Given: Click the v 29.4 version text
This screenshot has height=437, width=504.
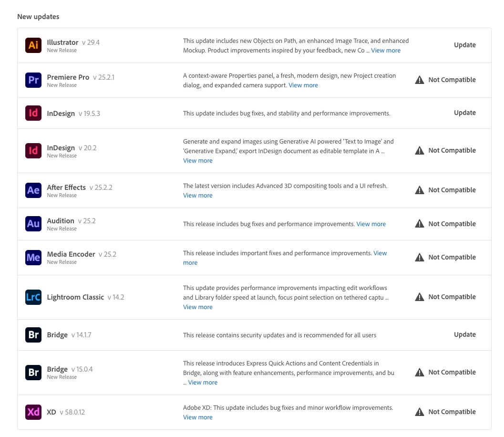Looking at the screenshot, I should 91,42.
